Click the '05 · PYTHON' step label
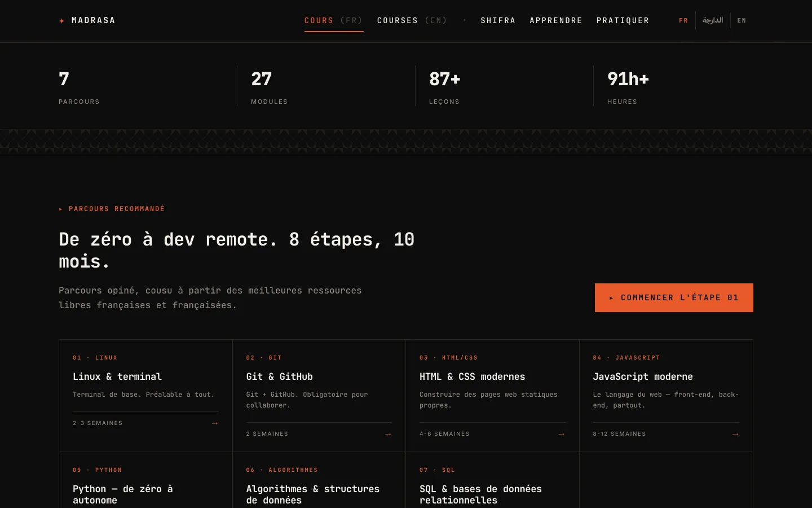Screen dimensions: 812x508 click(x=98, y=470)
